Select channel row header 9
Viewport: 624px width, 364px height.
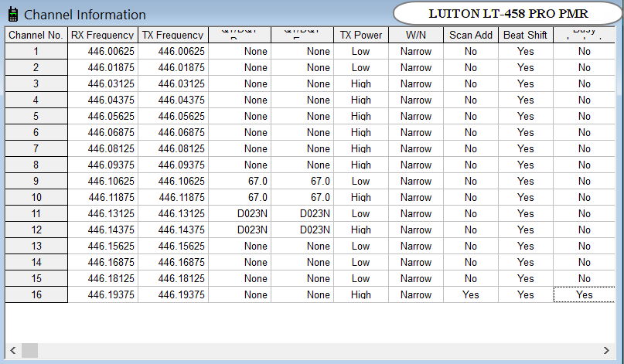tap(36, 181)
